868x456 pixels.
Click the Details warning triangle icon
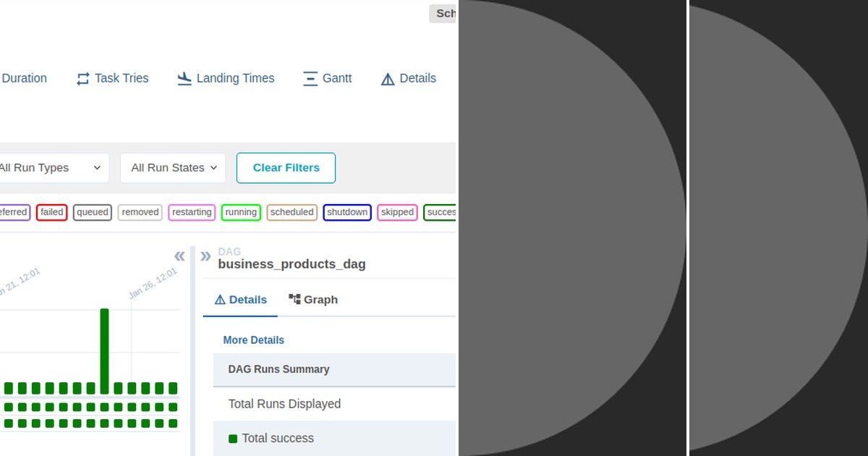[388, 78]
